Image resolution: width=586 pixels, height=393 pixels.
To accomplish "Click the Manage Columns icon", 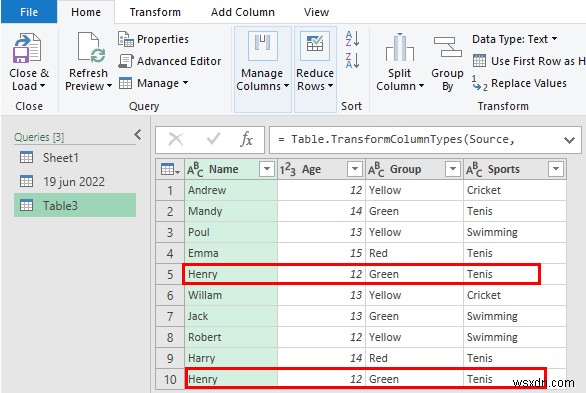I will pyautogui.click(x=263, y=46).
